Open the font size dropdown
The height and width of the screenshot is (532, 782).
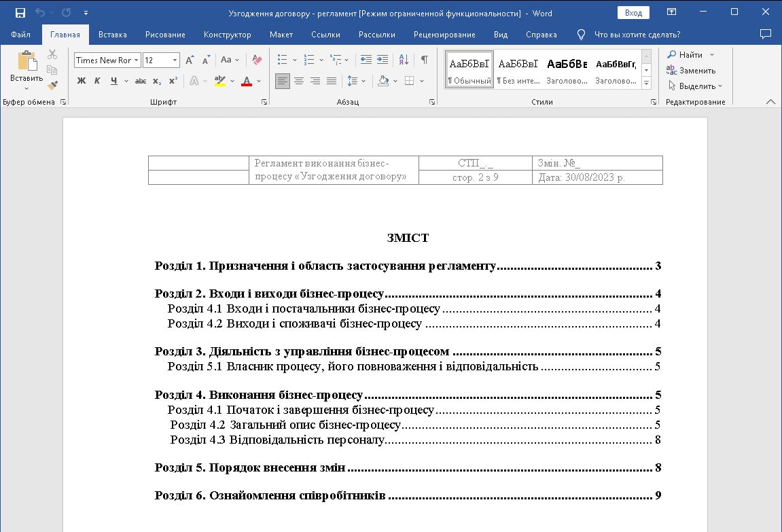pyautogui.click(x=175, y=60)
